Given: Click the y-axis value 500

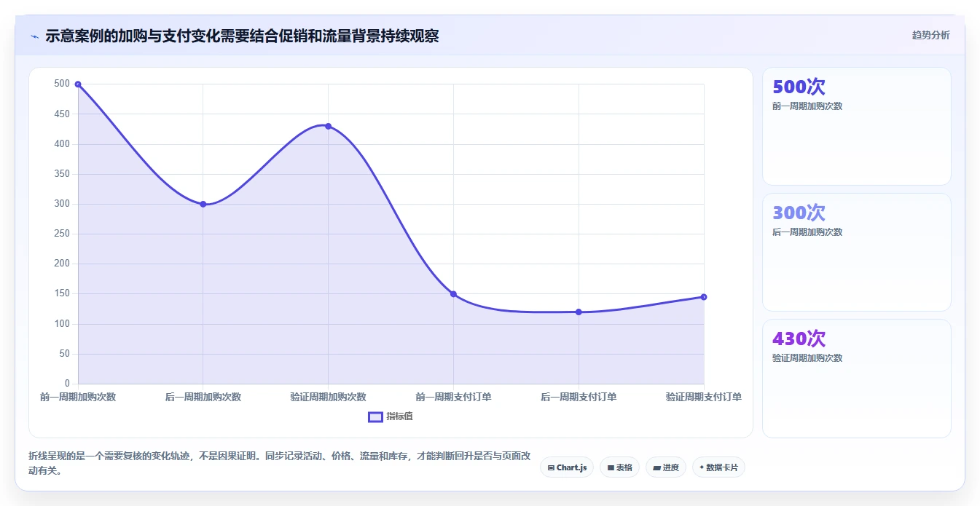Looking at the screenshot, I should (x=62, y=84).
